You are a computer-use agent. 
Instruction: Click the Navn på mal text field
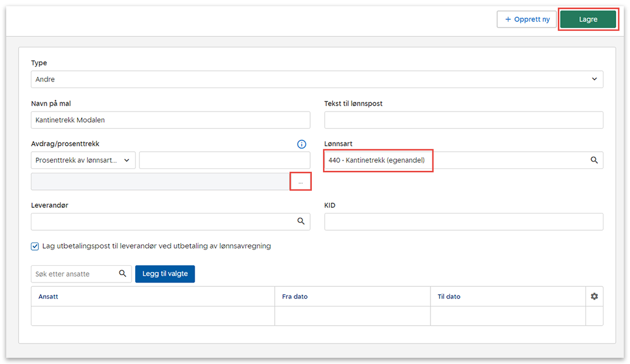(170, 120)
